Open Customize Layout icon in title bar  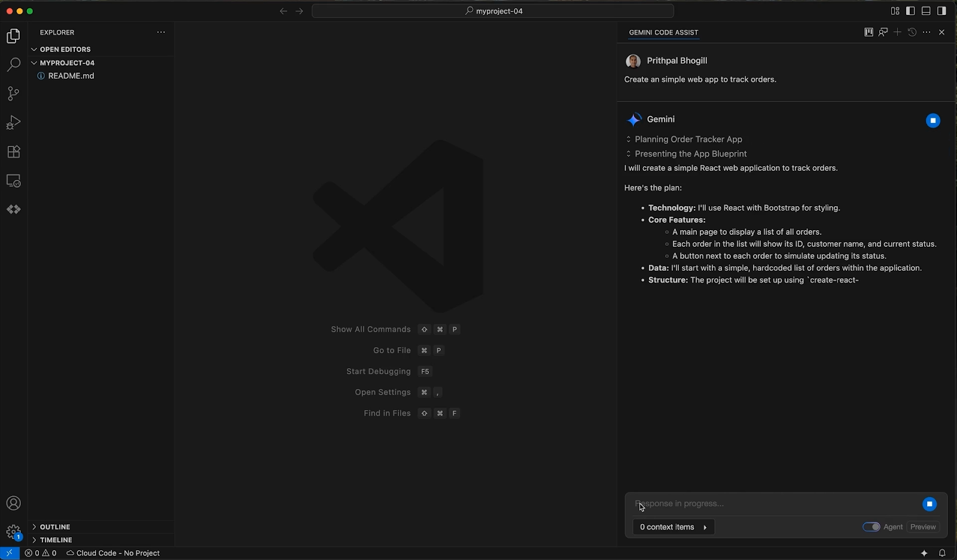(895, 11)
